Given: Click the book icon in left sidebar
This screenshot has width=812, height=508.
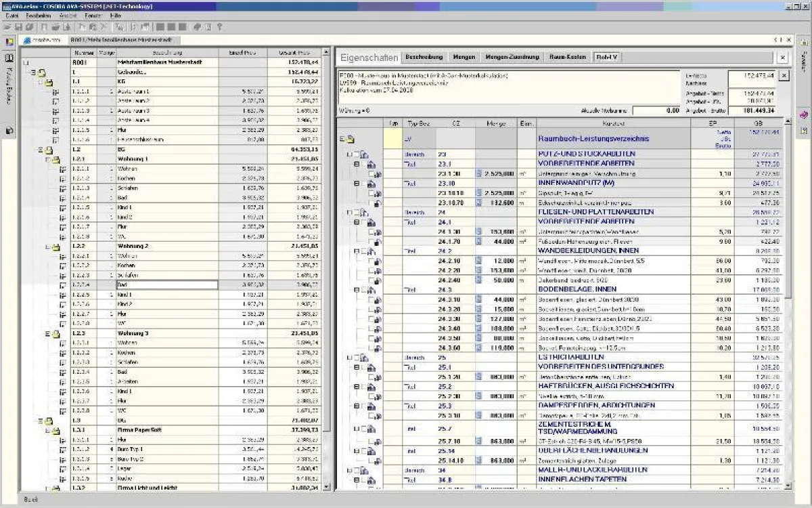Looking at the screenshot, I should [x=9, y=58].
